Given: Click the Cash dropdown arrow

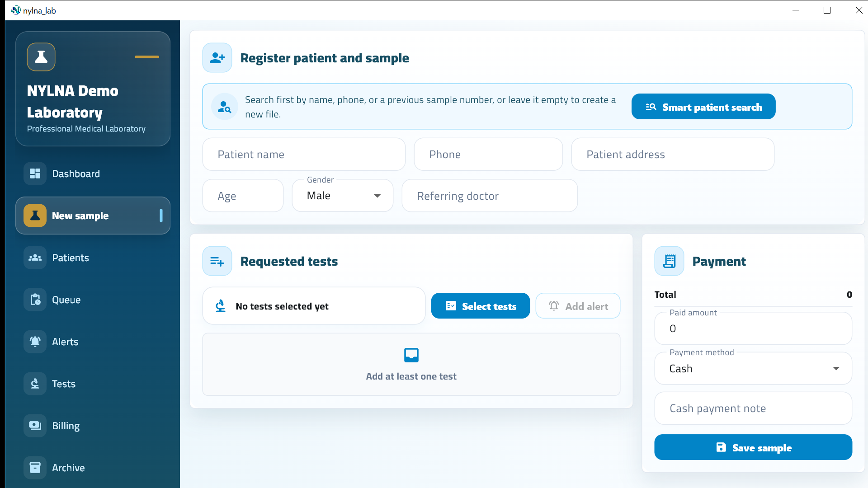Looking at the screenshot, I should click(x=836, y=369).
